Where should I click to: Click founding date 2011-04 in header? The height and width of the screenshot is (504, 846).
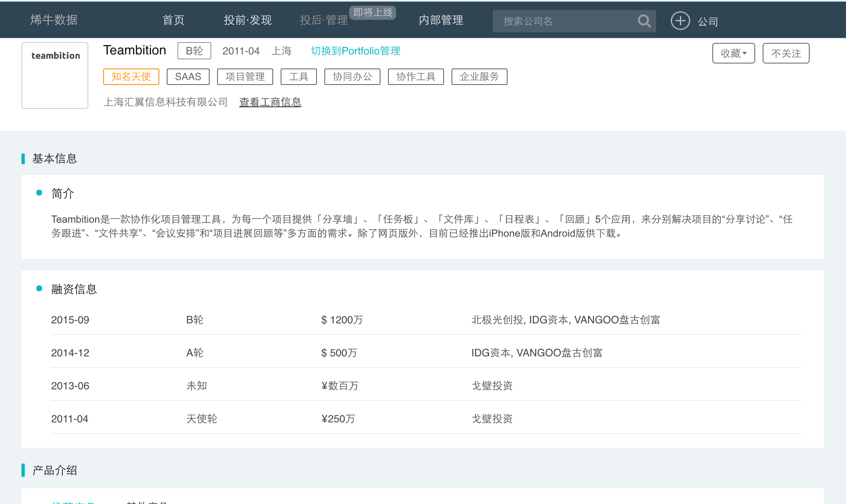coord(241,51)
